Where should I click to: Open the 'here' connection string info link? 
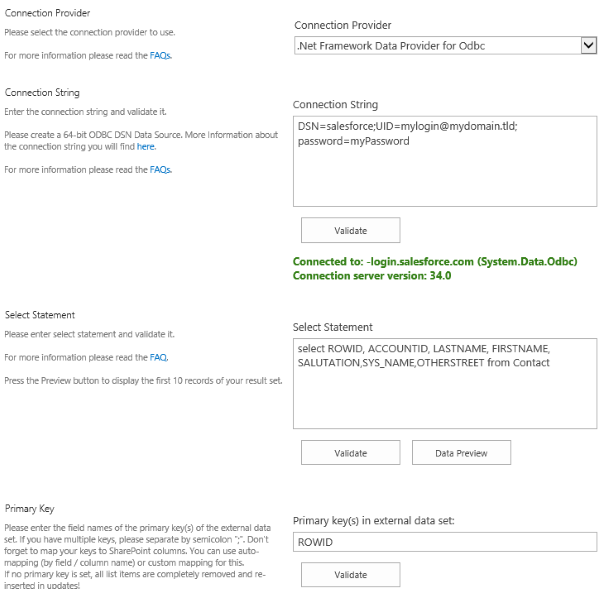(x=146, y=147)
